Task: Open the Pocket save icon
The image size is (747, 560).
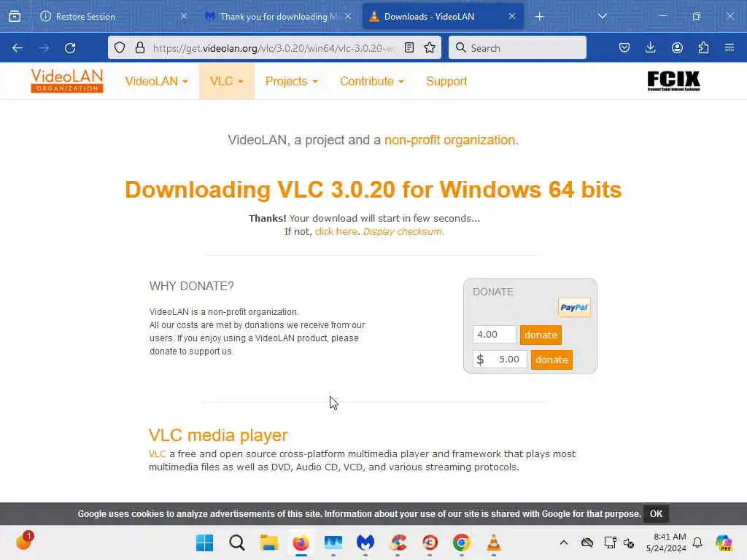Action: [624, 47]
